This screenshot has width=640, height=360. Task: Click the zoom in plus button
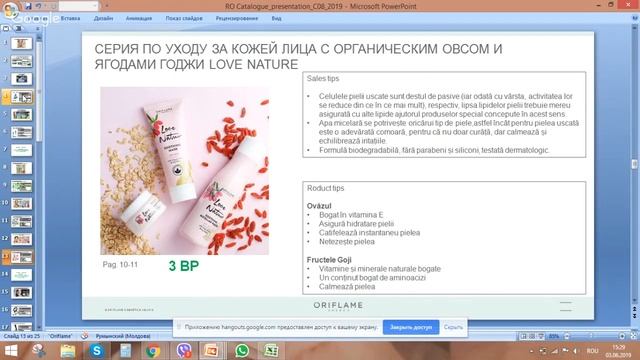pyautogui.click(x=622, y=336)
